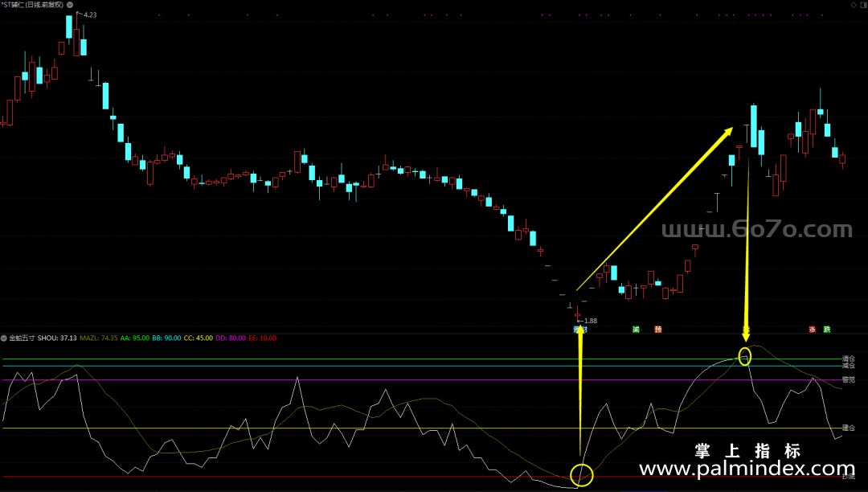868x492 pixels.
Task: Click the AA: 95.00 parameter value
Action: (x=134, y=338)
